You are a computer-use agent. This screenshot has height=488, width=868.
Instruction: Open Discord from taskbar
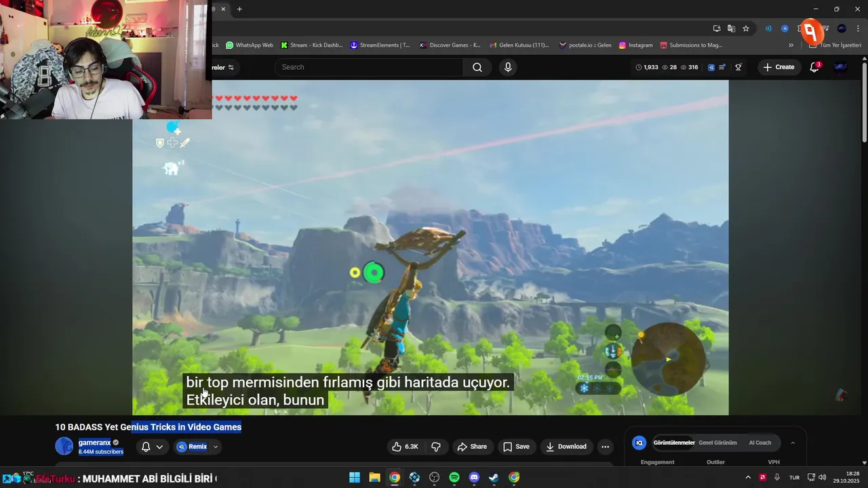pos(474,477)
